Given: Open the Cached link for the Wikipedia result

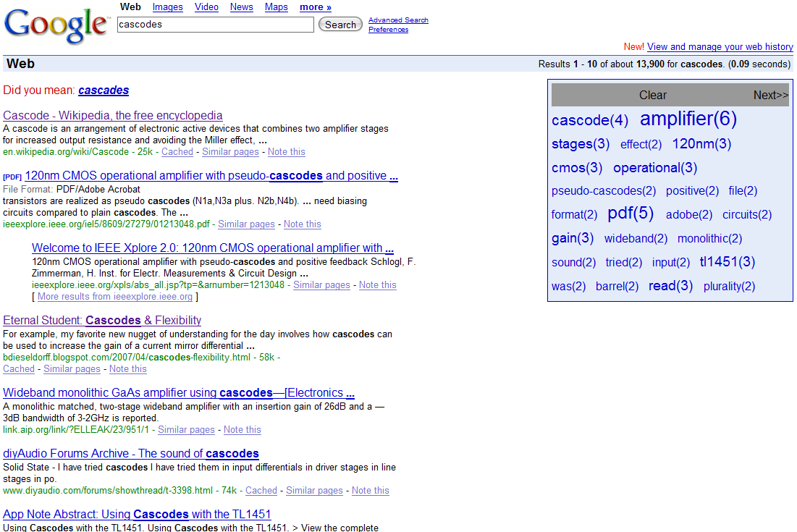Looking at the screenshot, I should tap(177, 152).
